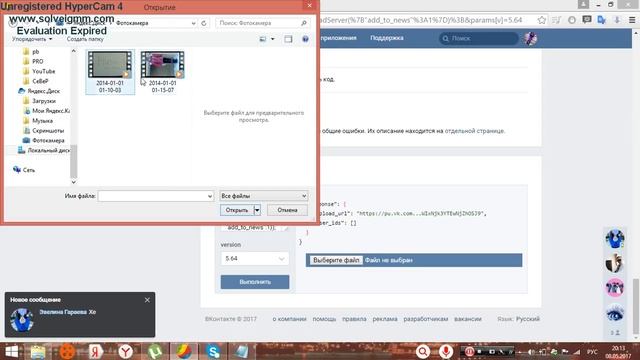Viewport: 640px width, 360px height.
Task: Change the file view mode icon
Action: pyautogui.click(x=263, y=39)
